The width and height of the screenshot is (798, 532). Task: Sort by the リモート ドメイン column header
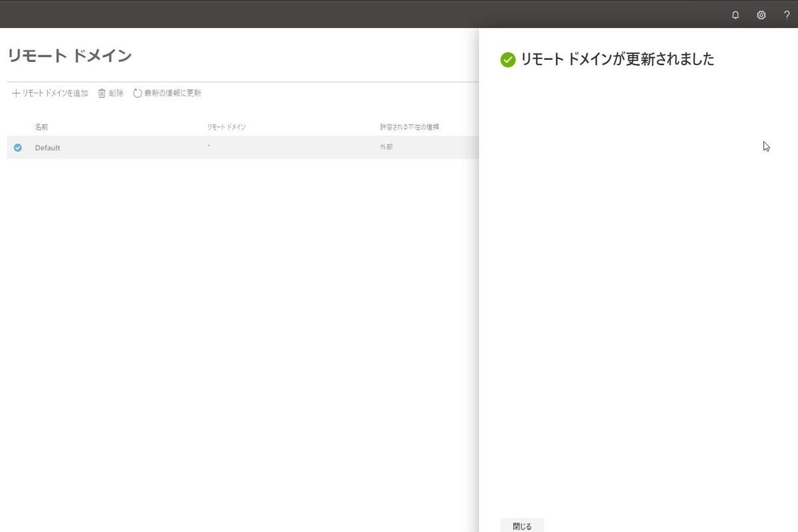click(225, 126)
